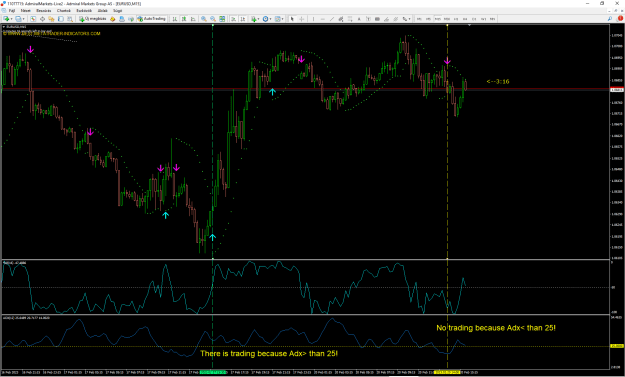Select the Text Label tool
The image size is (625, 377).
[368, 19]
